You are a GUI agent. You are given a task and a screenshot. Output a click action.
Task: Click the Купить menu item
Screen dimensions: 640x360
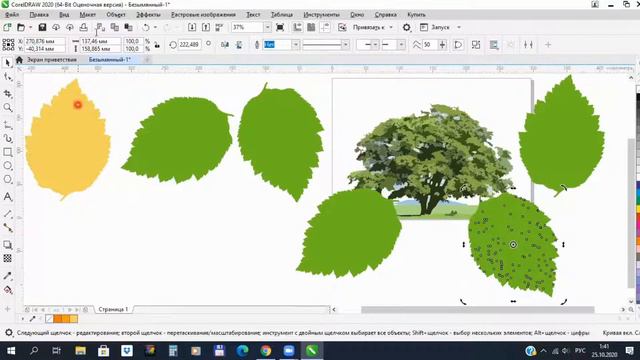pos(416,15)
